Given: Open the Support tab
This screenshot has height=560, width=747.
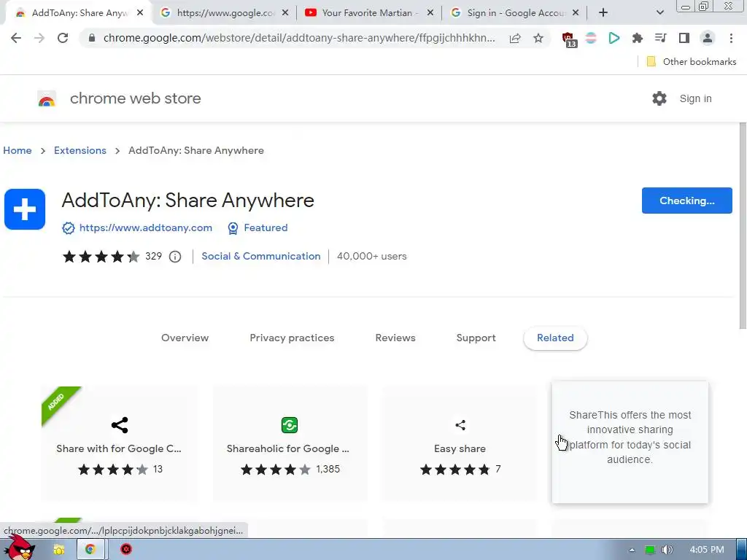Looking at the screenshot, I should pos(476,338).
